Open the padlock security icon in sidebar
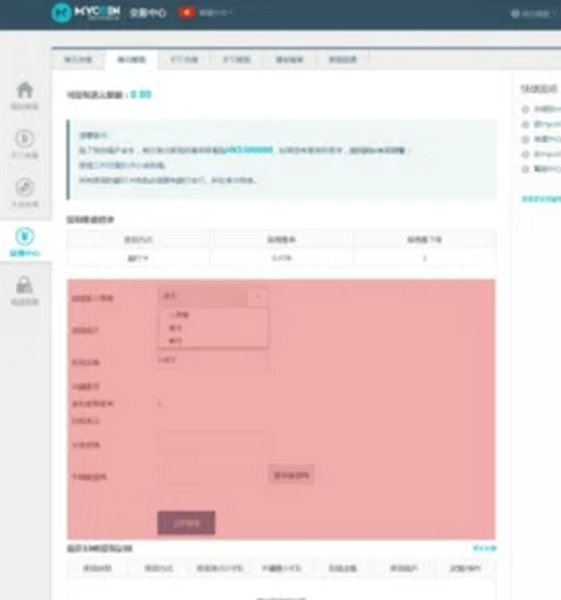This screenshot has width=561, height=600. click(25, 285)
